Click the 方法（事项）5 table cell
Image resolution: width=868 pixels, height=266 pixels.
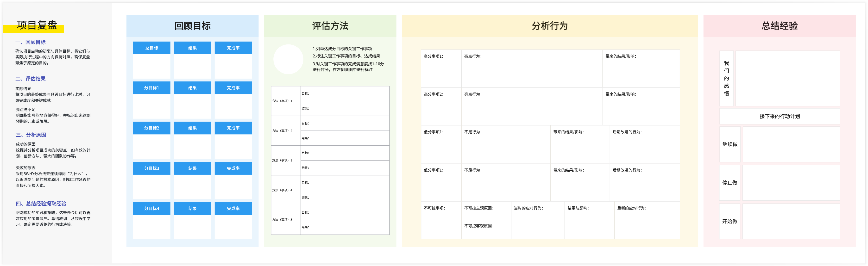[x=286, y=220]
